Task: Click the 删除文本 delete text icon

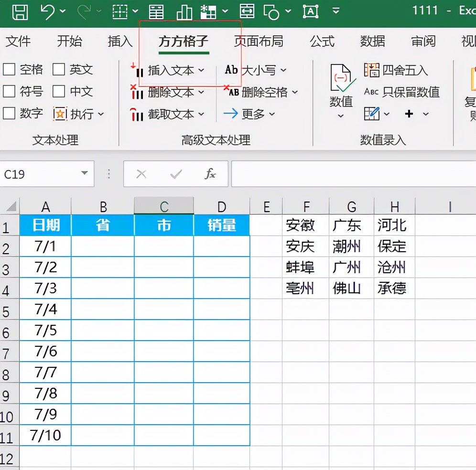Action: pyautogui.click(x=137, y=92)
